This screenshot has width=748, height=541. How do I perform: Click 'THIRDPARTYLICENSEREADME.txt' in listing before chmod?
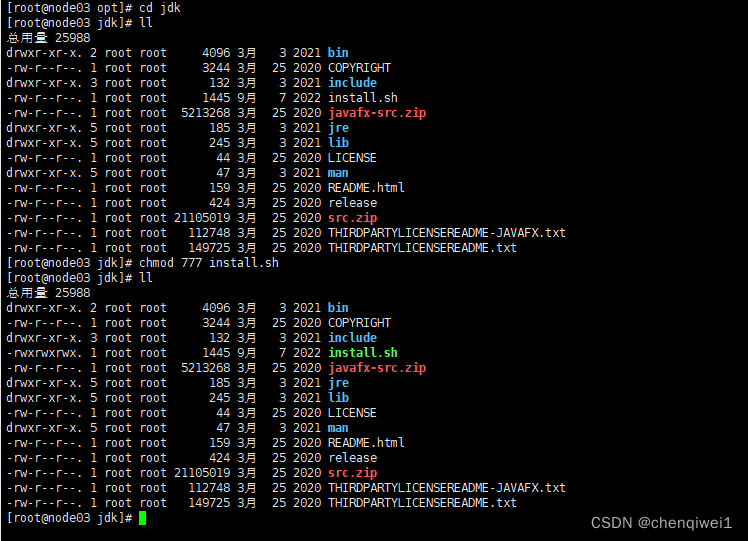422,248
